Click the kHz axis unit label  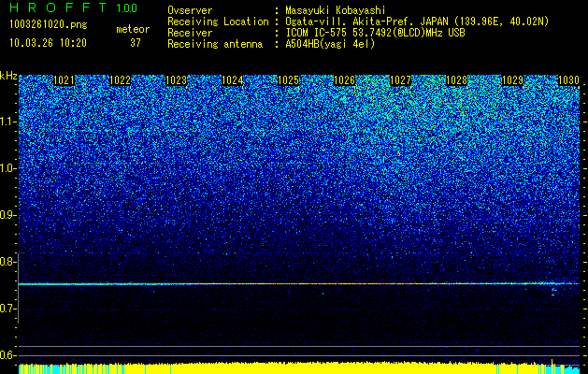(8, 76)
